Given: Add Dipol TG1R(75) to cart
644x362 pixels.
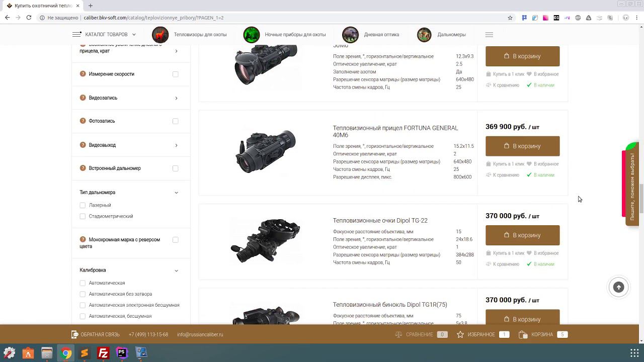Looking at the screenshot, I should pyautogui.click(x=522, y=317).
